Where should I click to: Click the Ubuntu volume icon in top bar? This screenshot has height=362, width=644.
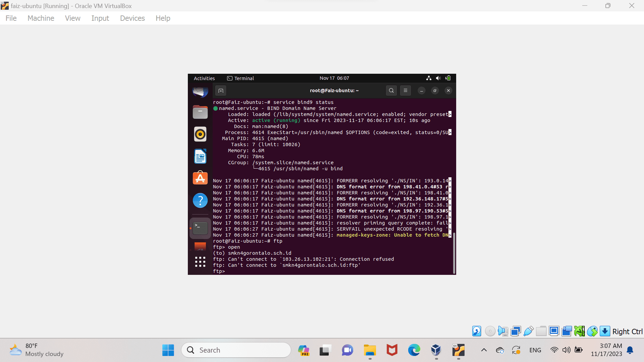[438, 78]
